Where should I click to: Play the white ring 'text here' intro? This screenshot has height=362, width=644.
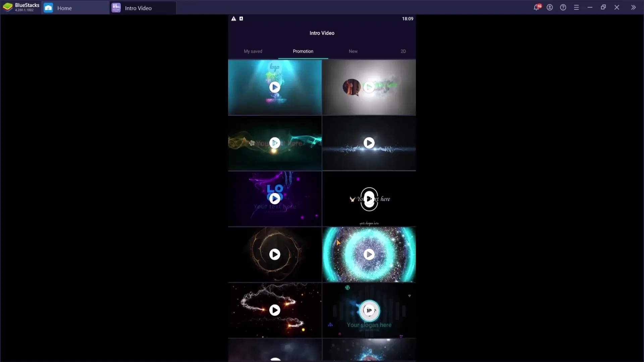point(369,198)
